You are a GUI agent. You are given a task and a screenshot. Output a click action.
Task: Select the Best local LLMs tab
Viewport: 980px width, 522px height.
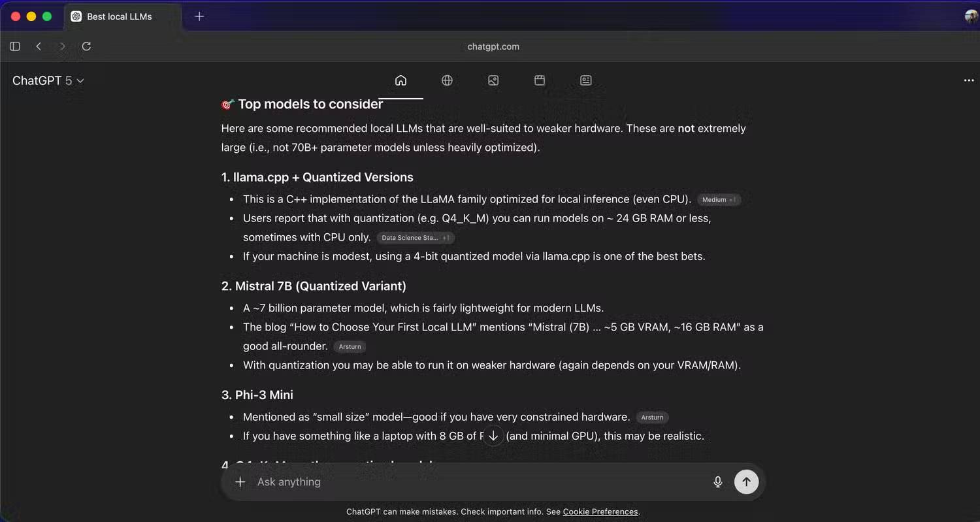point(119,16)
